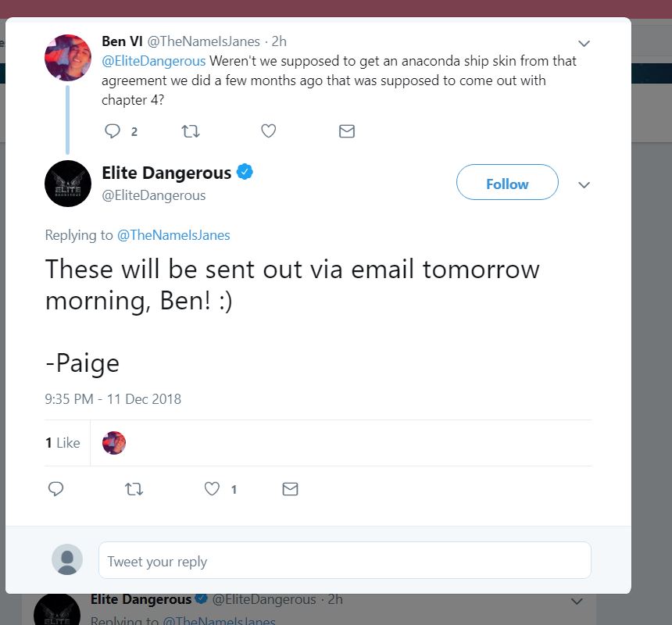Click the Elite Dangerous verified badge
672x625 pixels.
click(x=245, y=172)
